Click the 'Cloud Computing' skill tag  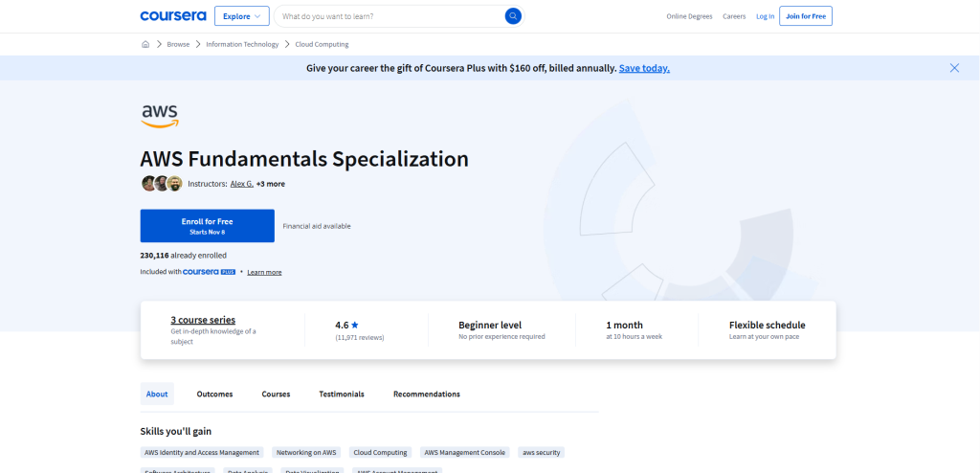tap(380, 452)
